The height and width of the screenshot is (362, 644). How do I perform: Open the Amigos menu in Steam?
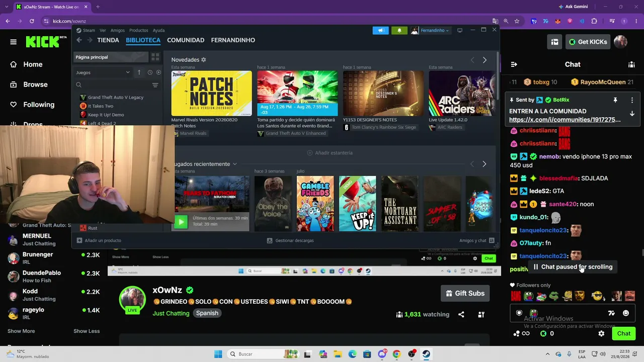pyautogui.click(x=117, y=30)
